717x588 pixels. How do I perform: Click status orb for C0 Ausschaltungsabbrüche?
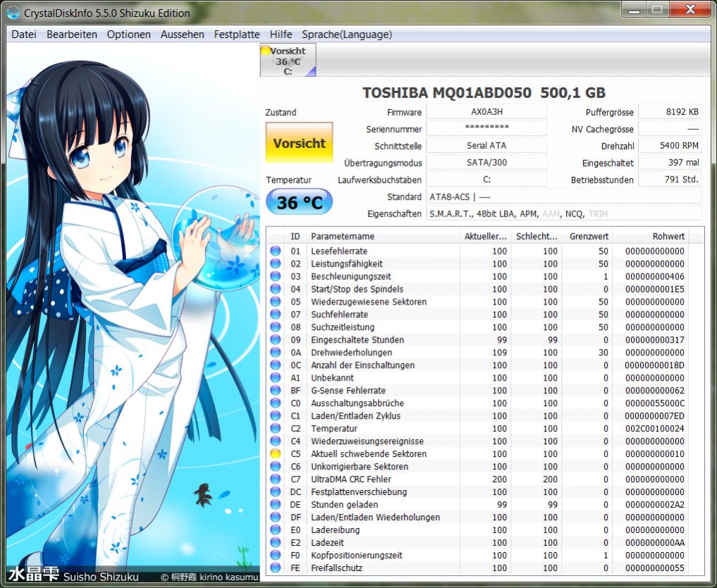pos(275,403)
